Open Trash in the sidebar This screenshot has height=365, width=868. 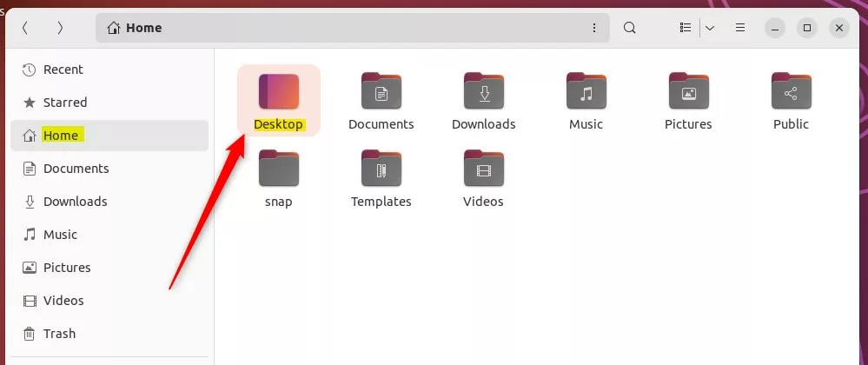(109, 334)
